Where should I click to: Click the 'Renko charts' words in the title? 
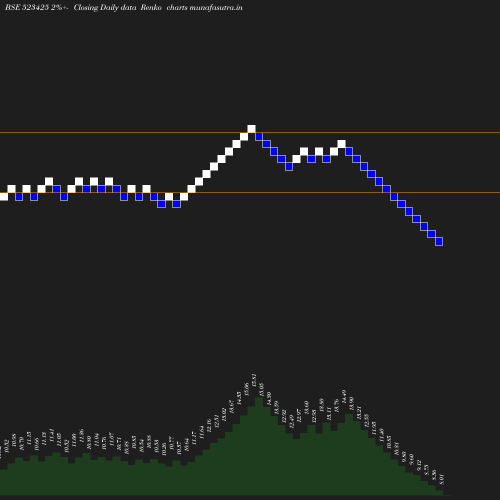pos(164,7)
